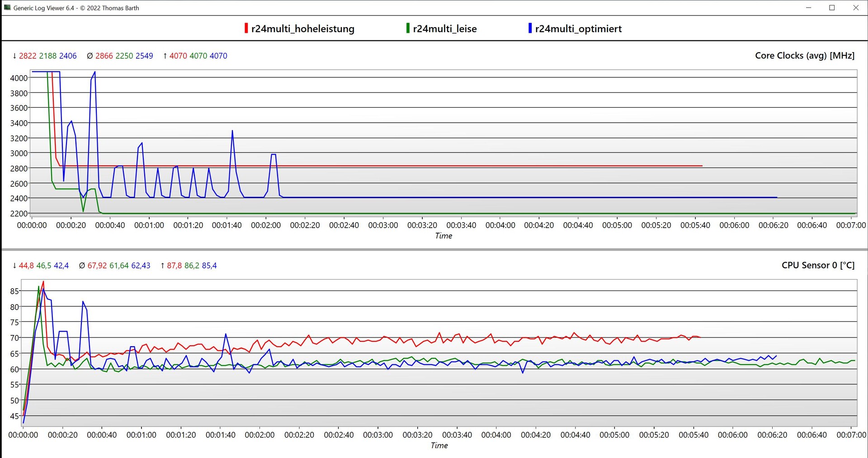Click the green r24multi_leise legend swatch
868x458 pixels.
point(408,29)
